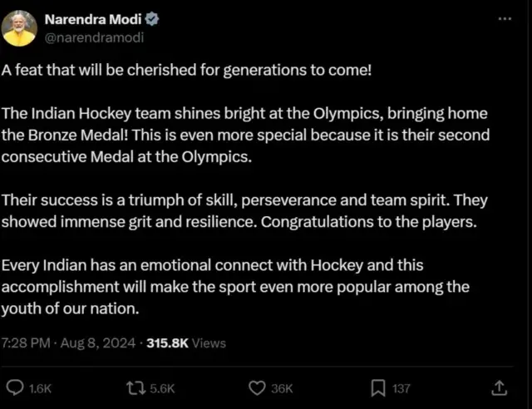Click the "A feat that will be cherished" line

click(x=186, y=70)
